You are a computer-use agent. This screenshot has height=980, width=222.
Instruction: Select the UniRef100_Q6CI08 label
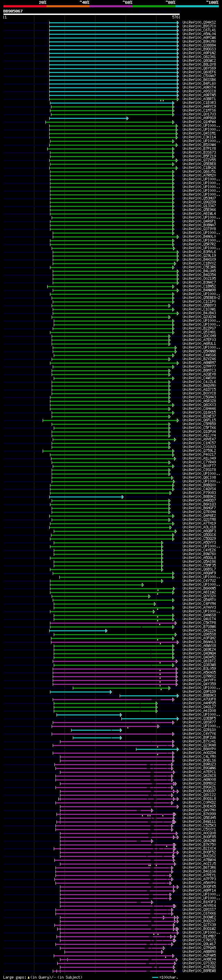[x=199, y=477]
